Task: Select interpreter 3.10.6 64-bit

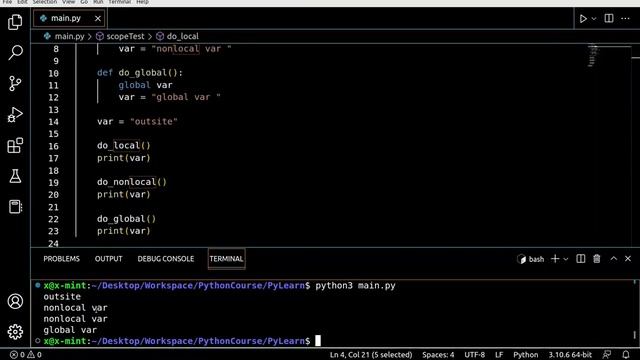Action: coord(570,355)
